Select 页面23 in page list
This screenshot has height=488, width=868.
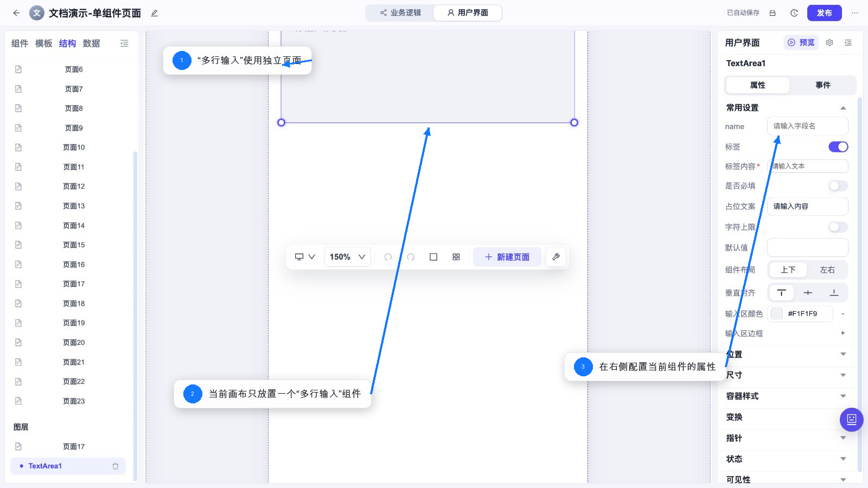click(x=74, y=401)
